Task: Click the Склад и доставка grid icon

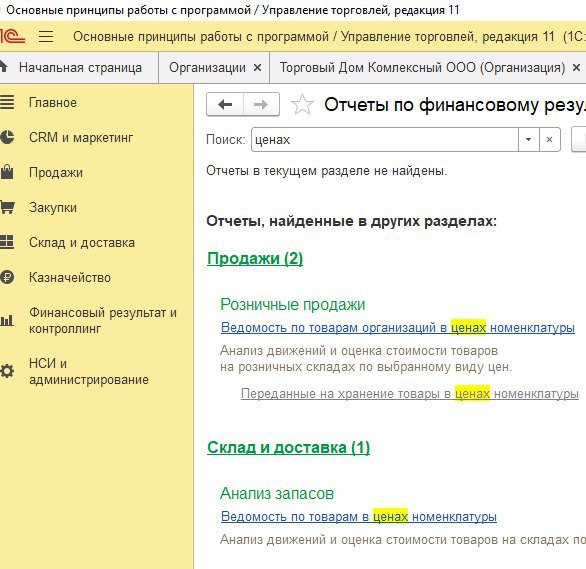Action: [7, 242]
